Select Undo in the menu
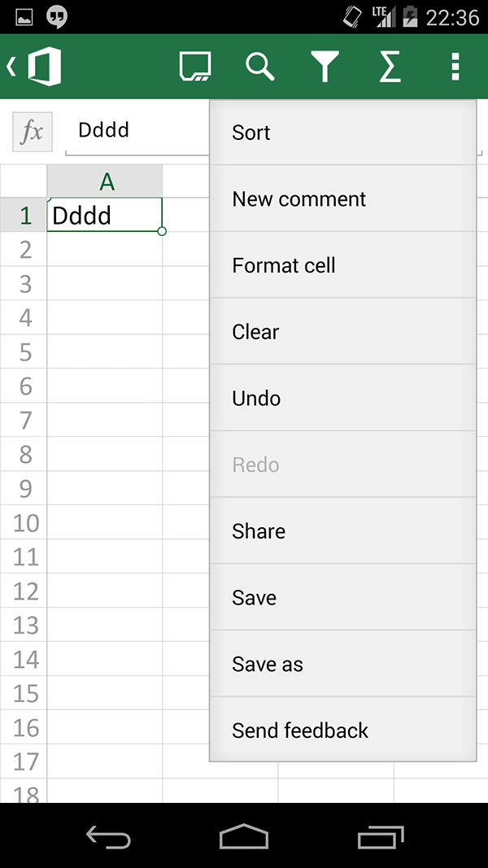 pyautogui.click(x=343, y=398)
